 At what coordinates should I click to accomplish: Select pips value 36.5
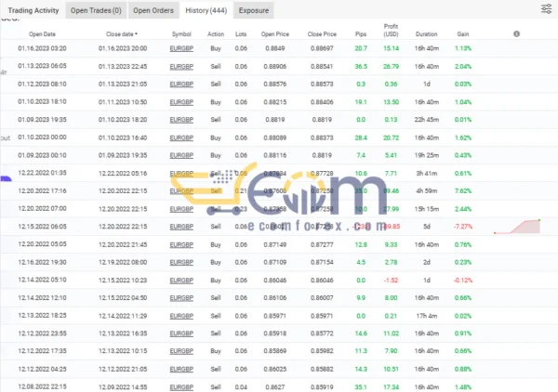pos(361,67)
